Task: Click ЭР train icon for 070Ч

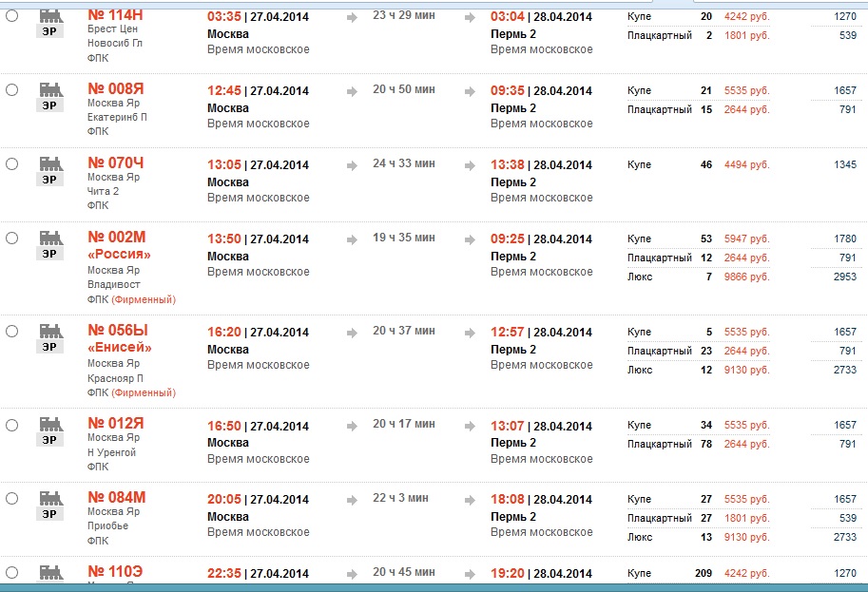Action: point(49,170)
